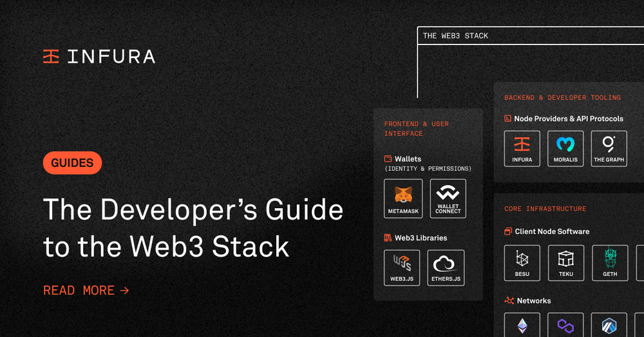Select the Geth client tile

pyautogui.click(x=610, y=263)
